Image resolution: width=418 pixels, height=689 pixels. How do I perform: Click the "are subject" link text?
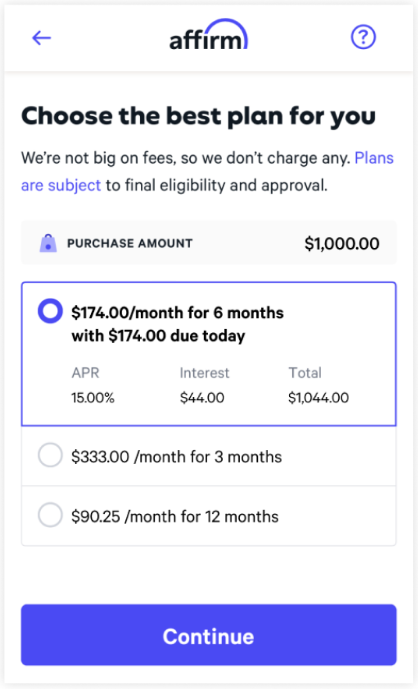pyautogui.click(x=61, y=185)
